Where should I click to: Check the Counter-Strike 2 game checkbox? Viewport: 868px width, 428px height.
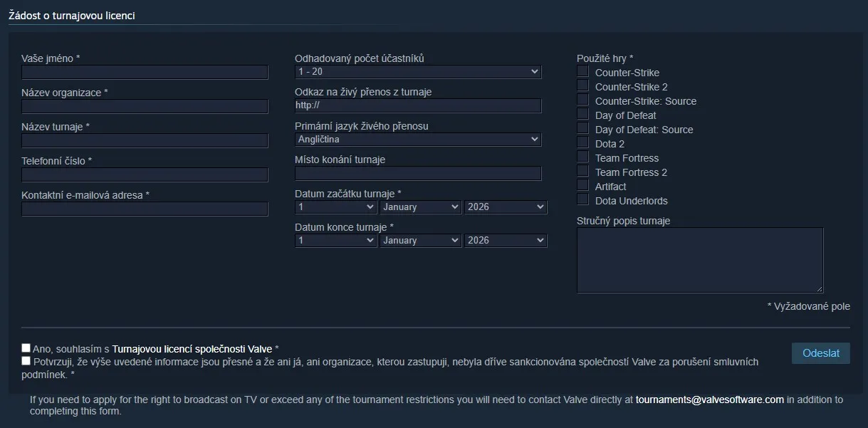coord(583,86)
